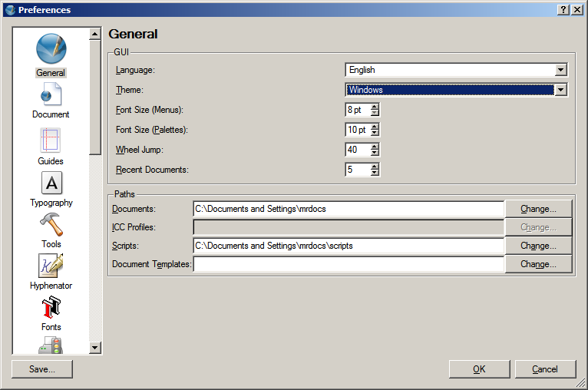588x390 pixels.
Task: Increase the Wheel Jump value
Action: 375,147
